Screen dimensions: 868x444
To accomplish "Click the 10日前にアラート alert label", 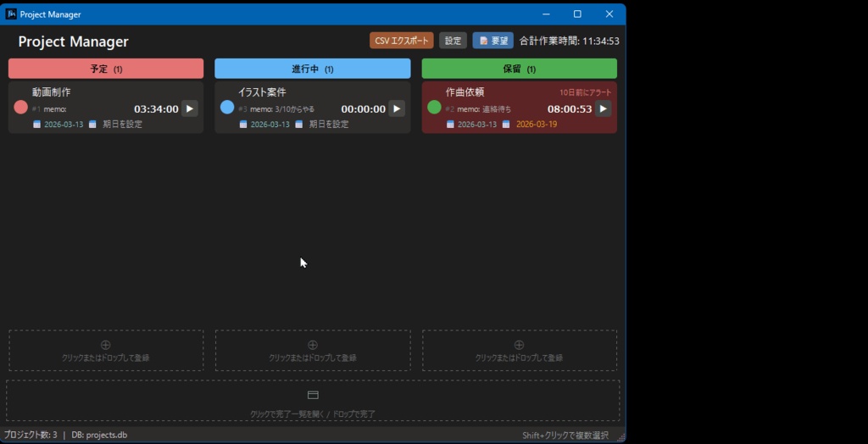I will tap(585, 92).
